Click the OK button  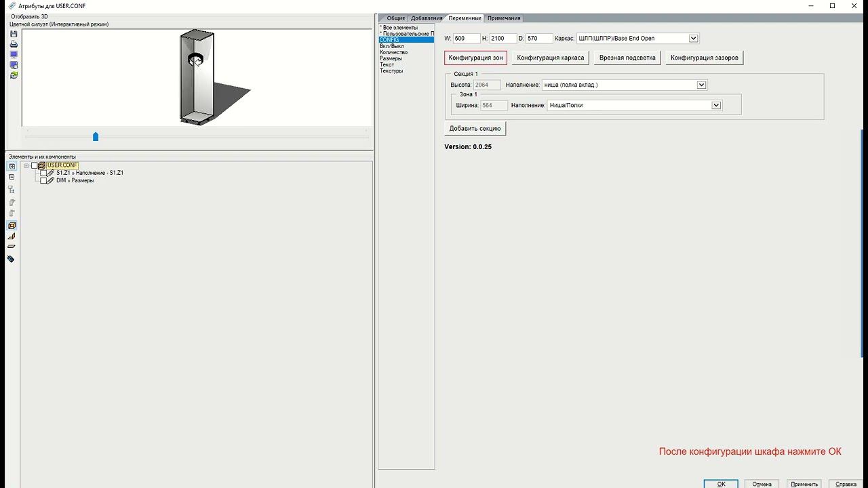pyautogui.click(x=721, y=484)
